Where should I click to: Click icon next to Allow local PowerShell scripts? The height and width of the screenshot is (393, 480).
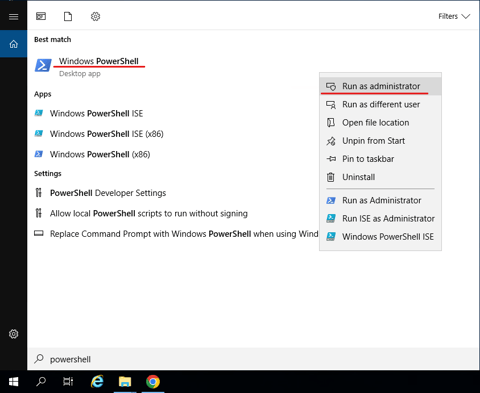click(39, 213)
